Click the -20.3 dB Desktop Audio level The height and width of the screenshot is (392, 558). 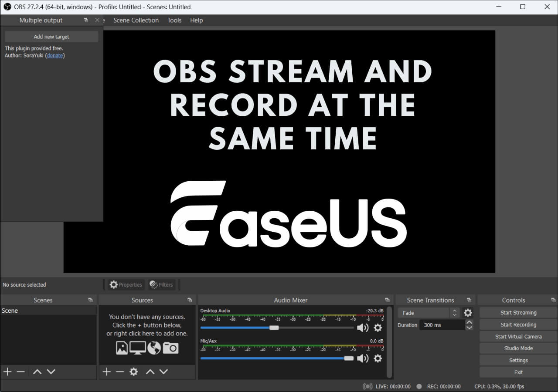375,311
